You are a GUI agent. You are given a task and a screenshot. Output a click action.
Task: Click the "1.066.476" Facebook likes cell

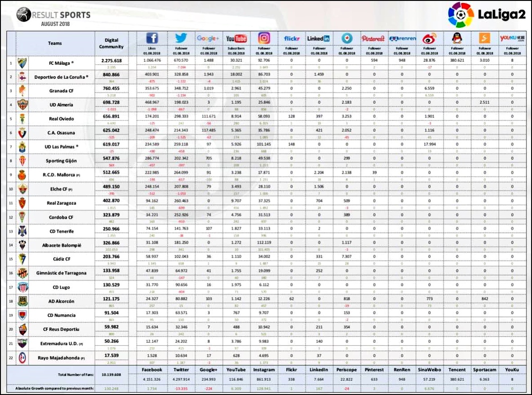152,60
